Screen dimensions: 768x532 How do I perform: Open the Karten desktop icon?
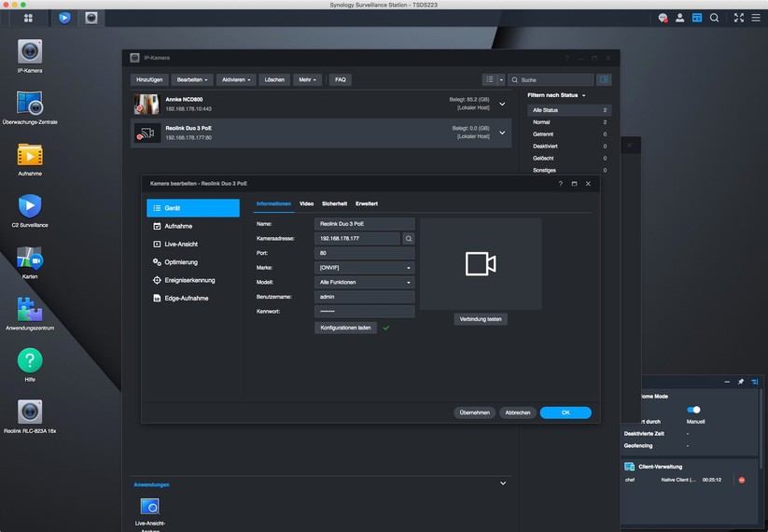click(x=30, y=258)
